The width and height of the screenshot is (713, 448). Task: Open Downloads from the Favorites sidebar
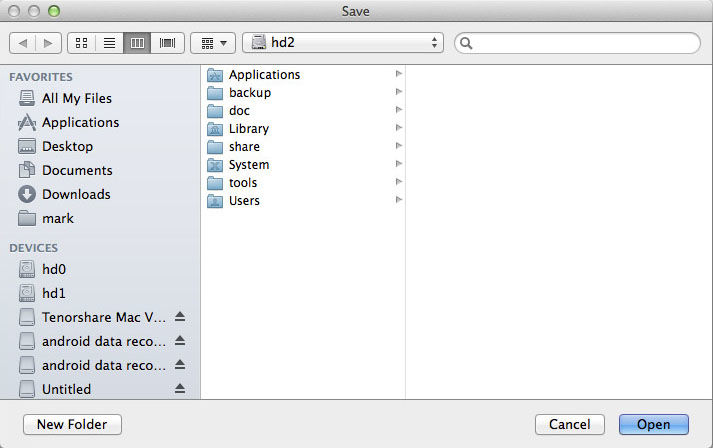pos(76,194)
